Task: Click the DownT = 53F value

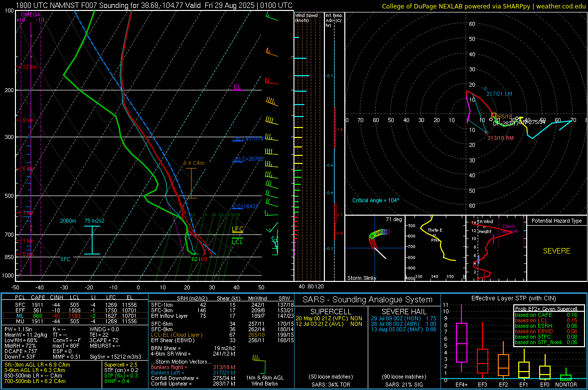Action: pyautogui.click(x=20, y=357)
